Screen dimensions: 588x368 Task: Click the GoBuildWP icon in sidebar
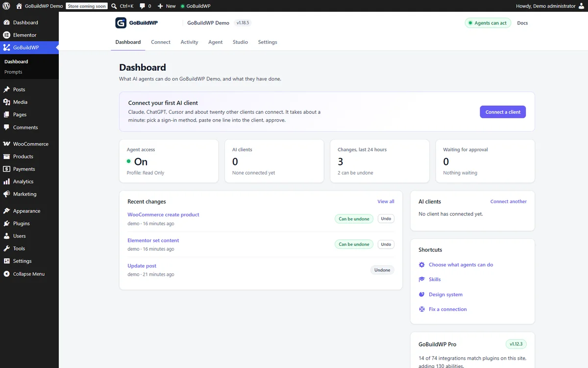[x=6, y=48]
